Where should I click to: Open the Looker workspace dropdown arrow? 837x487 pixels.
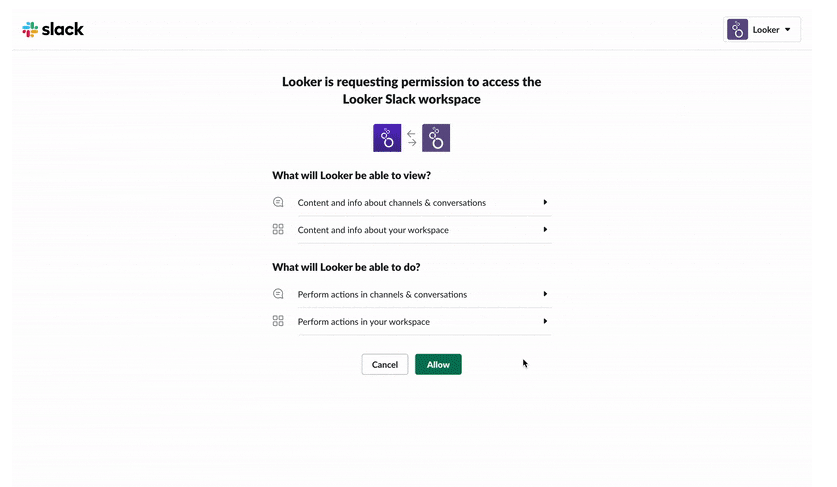coord(787,30)
